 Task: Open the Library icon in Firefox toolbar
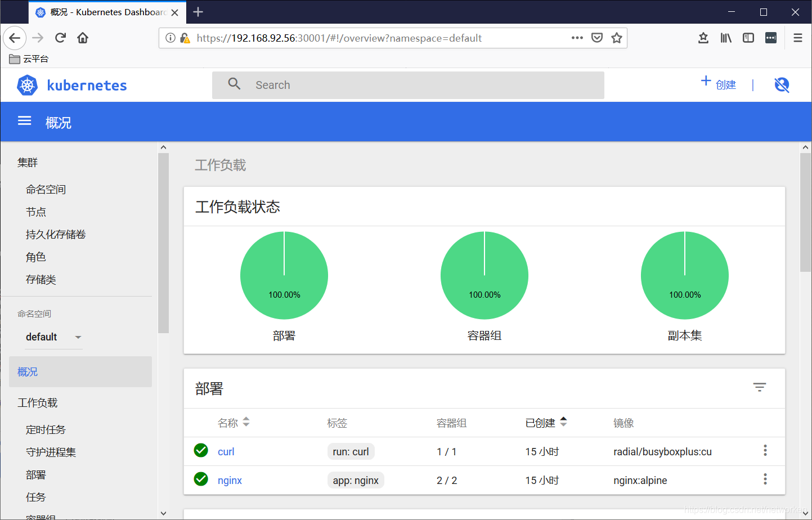pyautogui.click(x=726, y=38)
